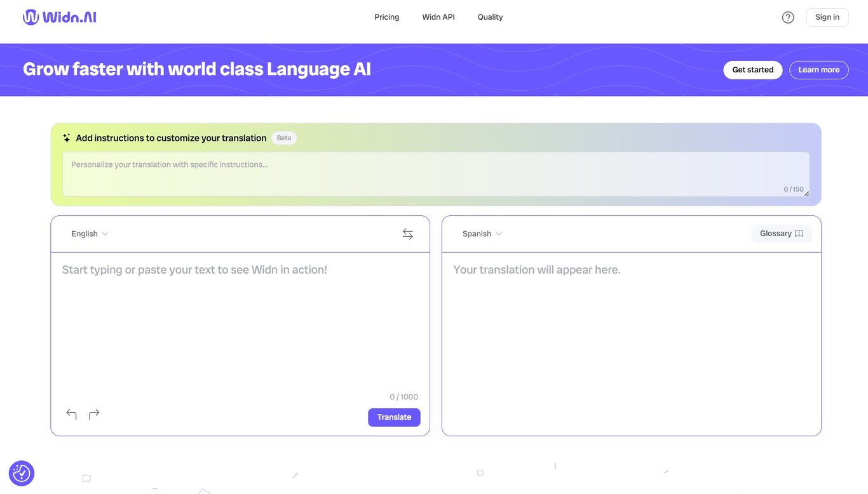Click the redo arrow below the text area
Viewport: 868px width, 494px height.
(93, 414)
